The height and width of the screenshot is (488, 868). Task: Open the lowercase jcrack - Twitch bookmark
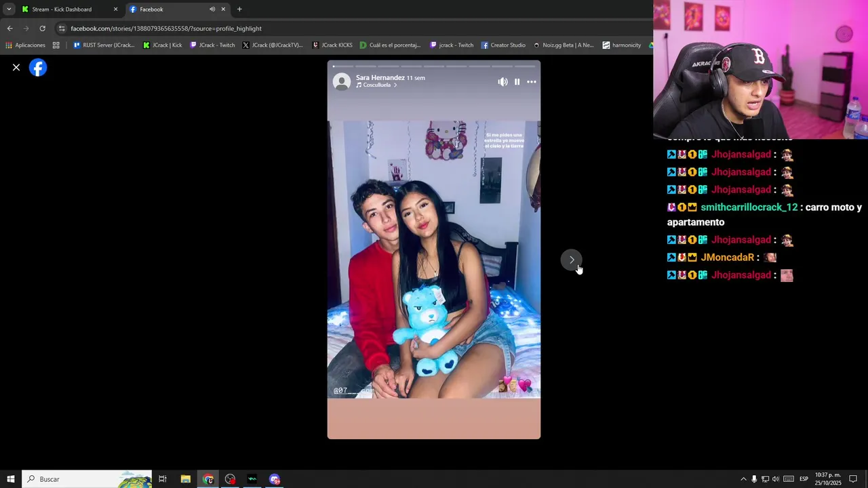pos(452,45)
